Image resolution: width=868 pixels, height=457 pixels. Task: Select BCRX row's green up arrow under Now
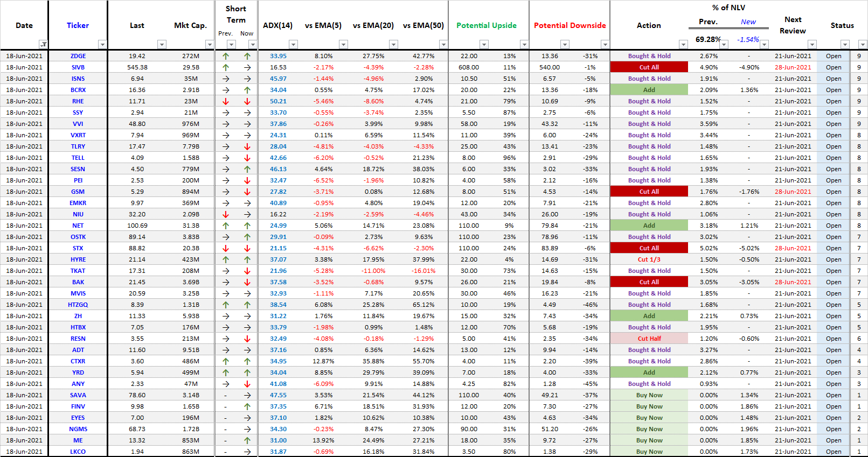coord(247,90)
